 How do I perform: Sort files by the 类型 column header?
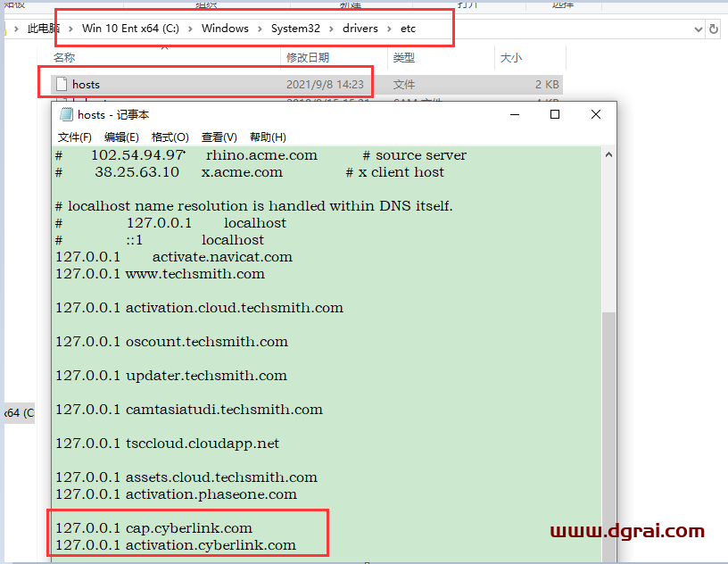(404, 58)
